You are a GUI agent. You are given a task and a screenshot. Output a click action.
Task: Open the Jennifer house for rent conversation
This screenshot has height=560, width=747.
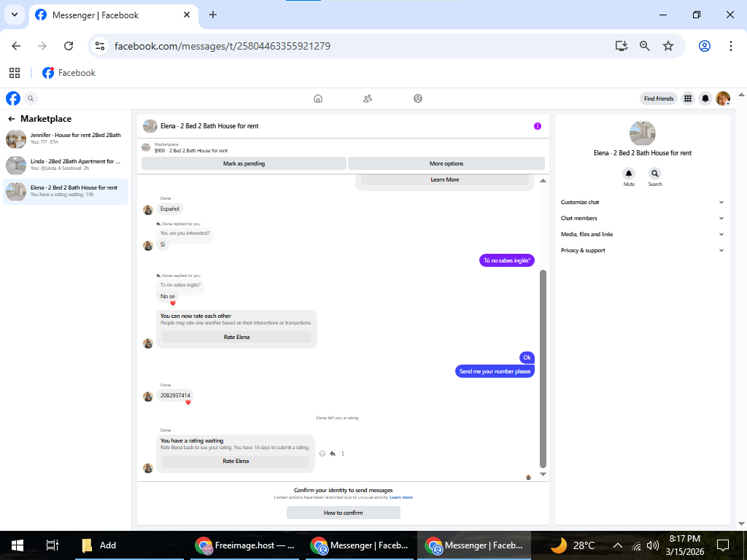(66, 139)
